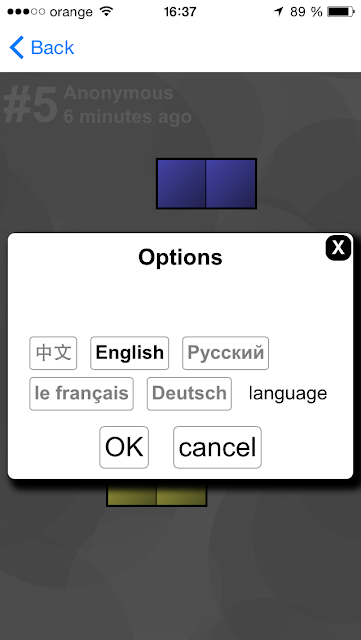
Task: Tap the Anonymous player name
Action: point(118,93)
